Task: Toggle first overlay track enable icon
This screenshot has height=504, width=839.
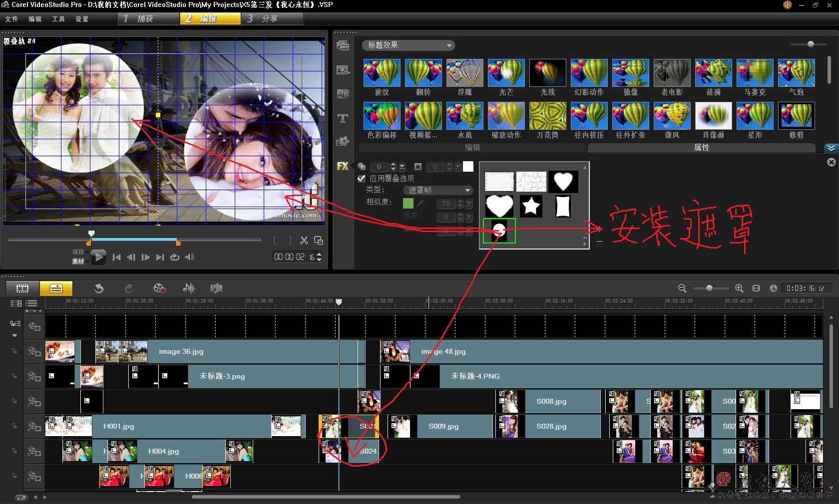Action: [34, 326]
